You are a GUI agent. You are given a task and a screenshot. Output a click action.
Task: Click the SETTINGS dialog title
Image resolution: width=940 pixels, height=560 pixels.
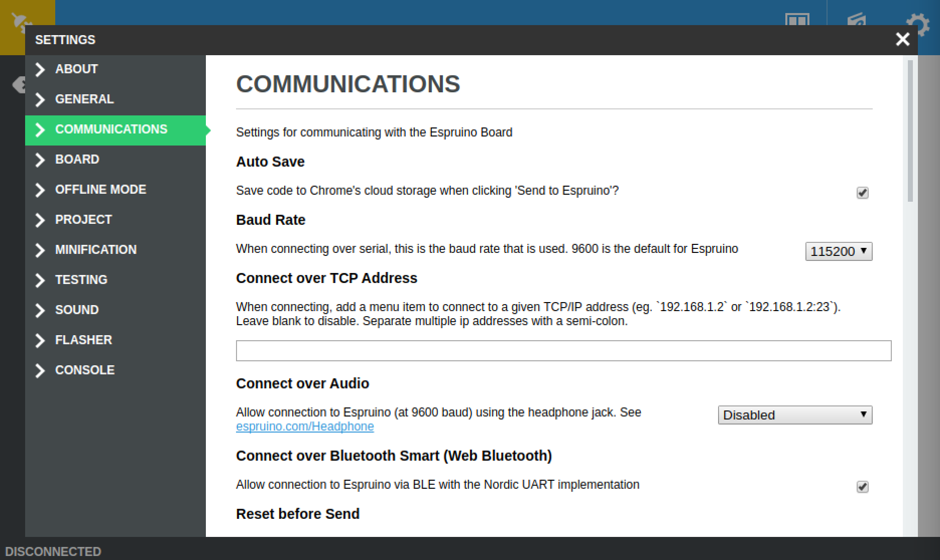65,40
